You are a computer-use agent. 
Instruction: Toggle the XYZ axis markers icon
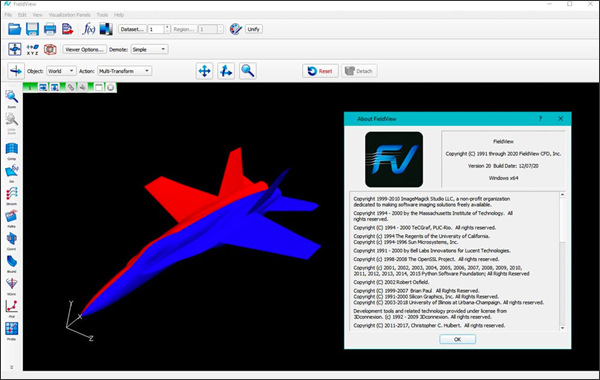coord(33,49)
